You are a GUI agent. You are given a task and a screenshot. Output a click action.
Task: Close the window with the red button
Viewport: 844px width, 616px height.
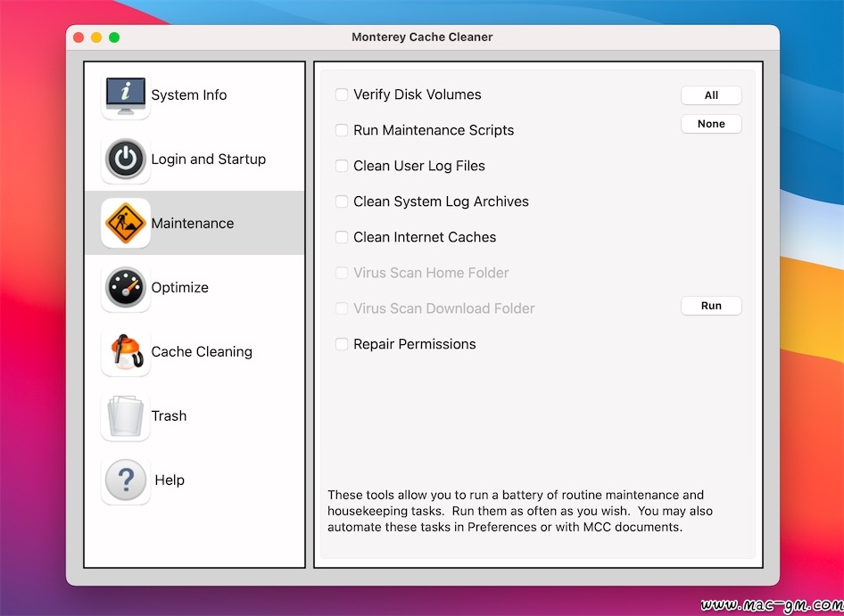79,37
